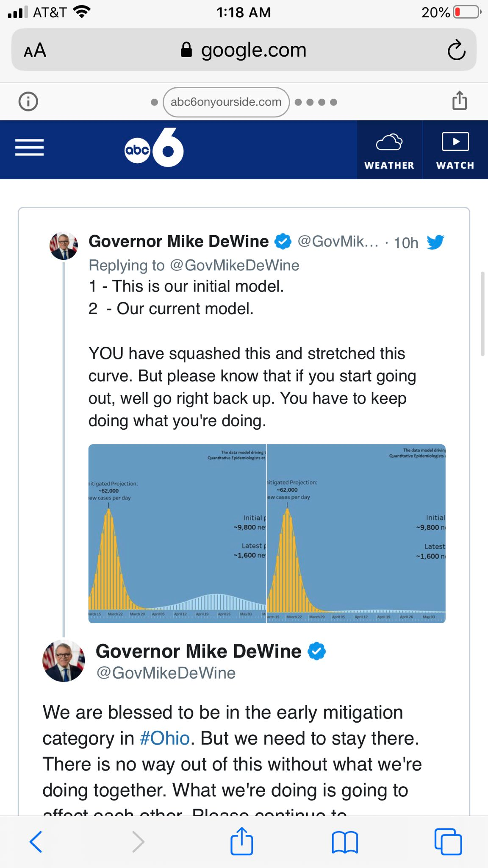This screenshot has height=868, width=488.
Task: Follow the #Ohio hashtag link
Action: (x=164, y=738)
